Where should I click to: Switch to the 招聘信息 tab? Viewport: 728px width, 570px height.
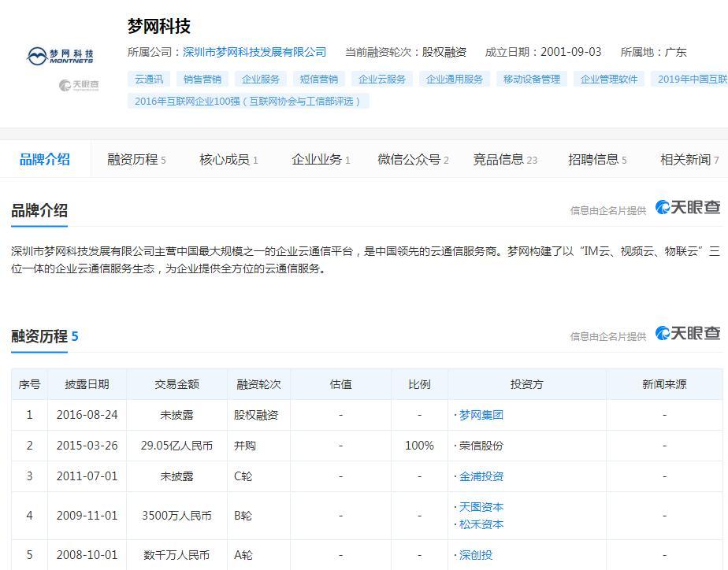click(x=597, y=160)
